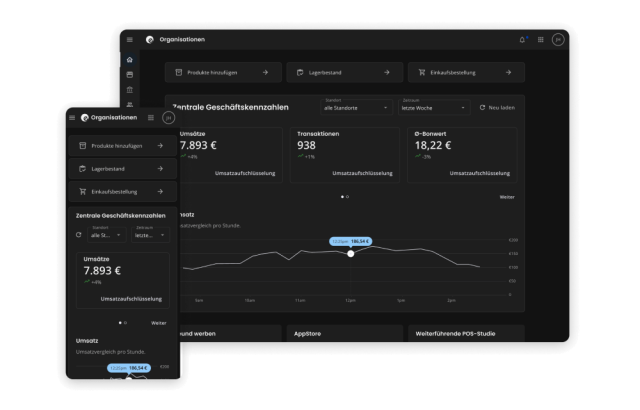Open Lagerbestand in mobile window

tap(122, 169)
